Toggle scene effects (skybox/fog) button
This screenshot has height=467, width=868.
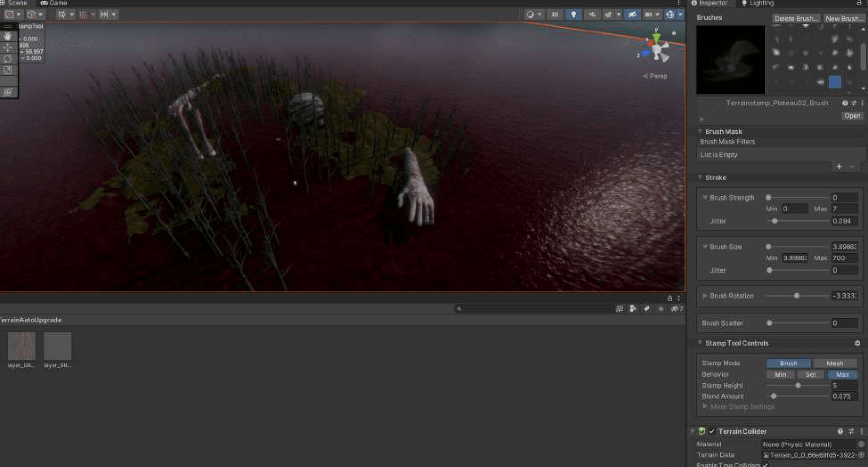coord(608,14)
